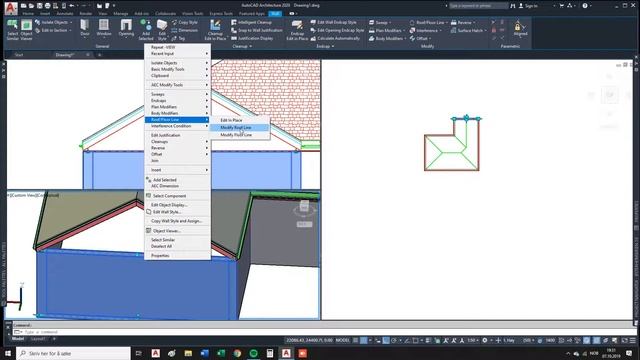Image resolution: width=640 pixels, height=360 pixels.
Task: Expand the Cleanup panel title dropdown
Action: (242, 47)
